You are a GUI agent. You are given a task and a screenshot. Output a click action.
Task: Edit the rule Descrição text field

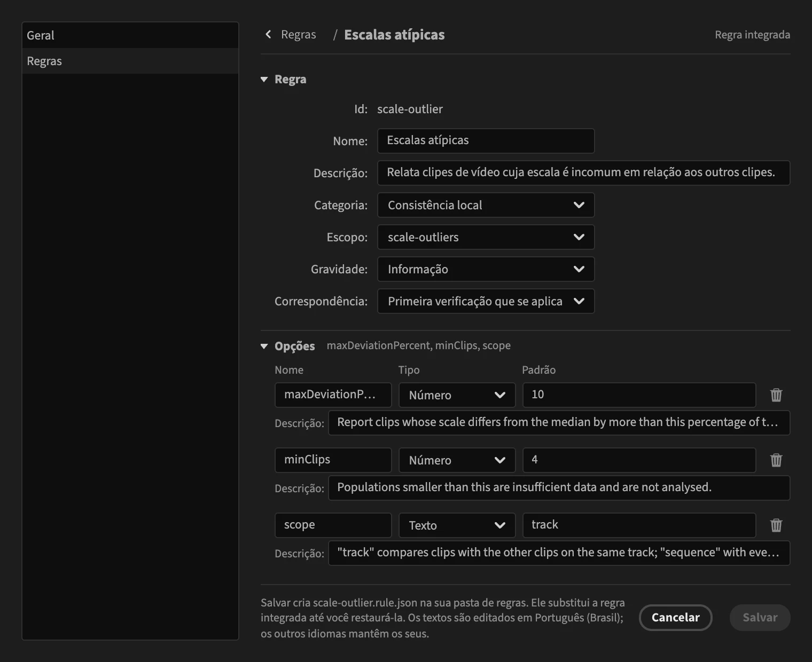(x=583, y=172)
